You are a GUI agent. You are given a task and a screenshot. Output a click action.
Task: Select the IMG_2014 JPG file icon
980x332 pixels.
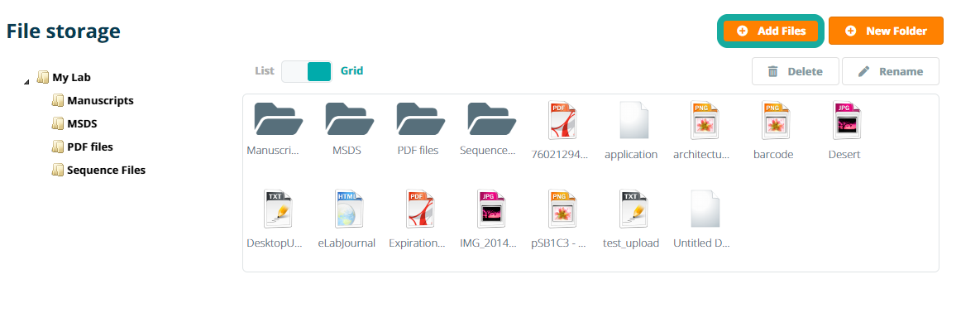[489, 209]
